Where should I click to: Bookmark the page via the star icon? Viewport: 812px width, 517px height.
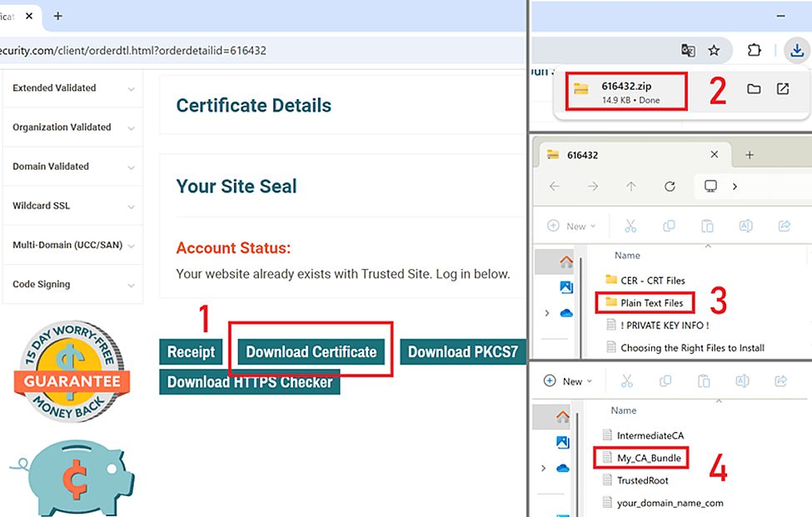(x=715, y=50)
